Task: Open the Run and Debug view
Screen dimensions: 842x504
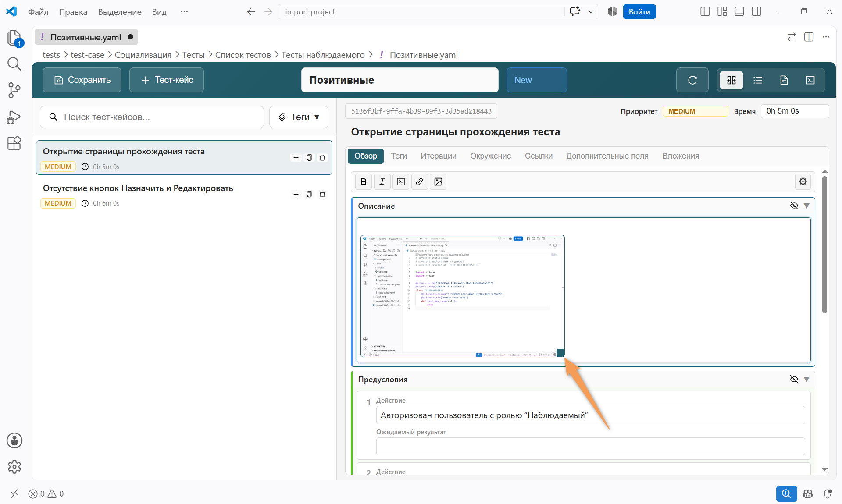Action: [14, 117]
